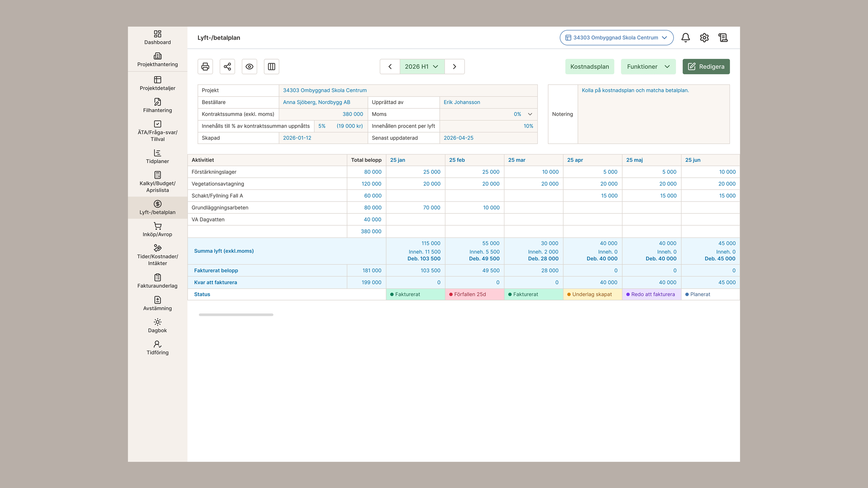Click the Notering text field
Screen dimensions: 868x488
click(653, 114)
